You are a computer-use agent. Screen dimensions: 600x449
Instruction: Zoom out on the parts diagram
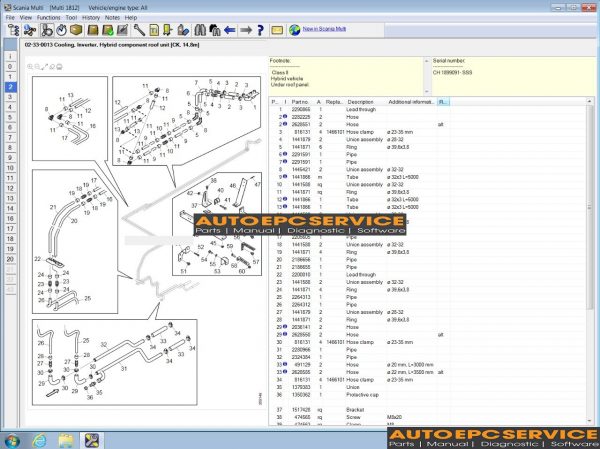click(37, 67)
